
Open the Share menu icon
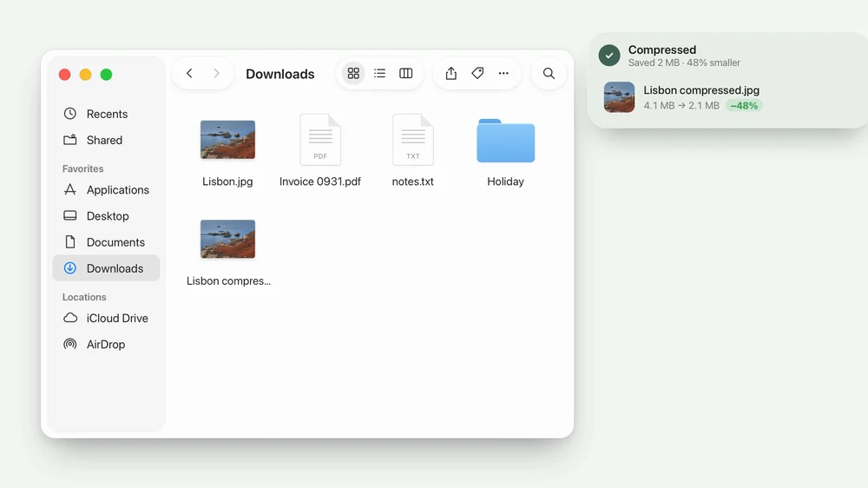click(451, 73)
